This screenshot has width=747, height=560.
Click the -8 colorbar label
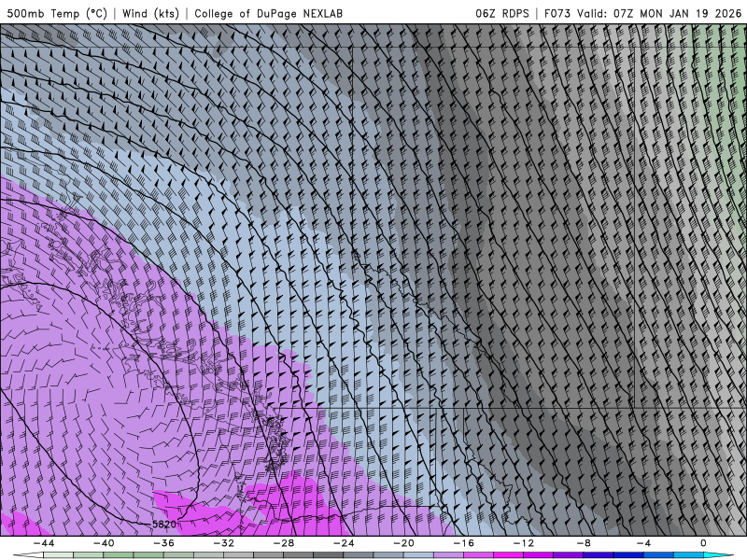click(x=584, y=543)
